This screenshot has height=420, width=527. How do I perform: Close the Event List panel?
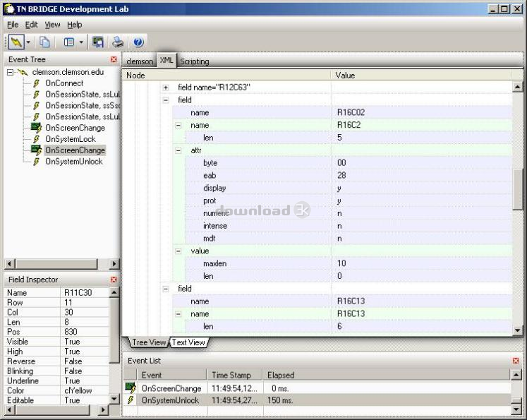(x=516, y=361)
